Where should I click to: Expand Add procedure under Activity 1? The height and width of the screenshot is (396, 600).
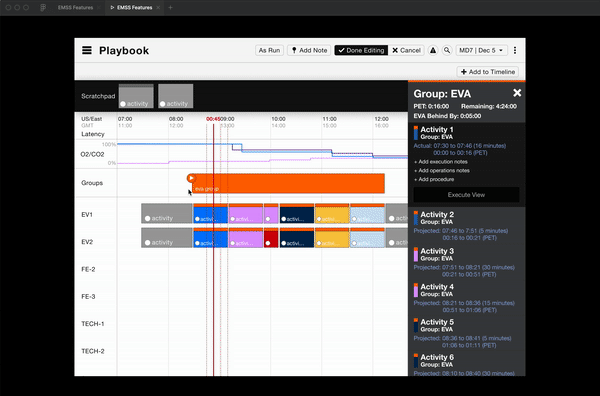click(434, 179)
